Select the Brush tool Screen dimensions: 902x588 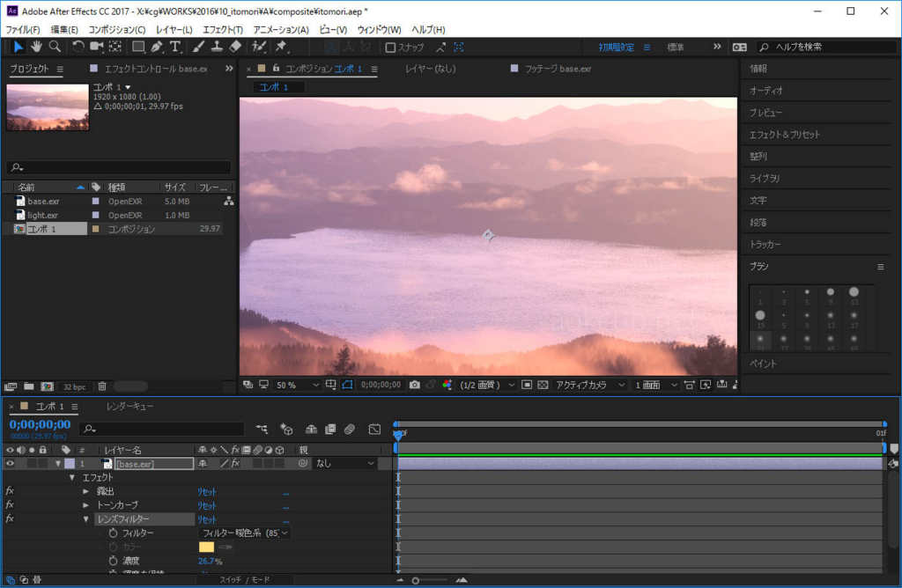198,47
